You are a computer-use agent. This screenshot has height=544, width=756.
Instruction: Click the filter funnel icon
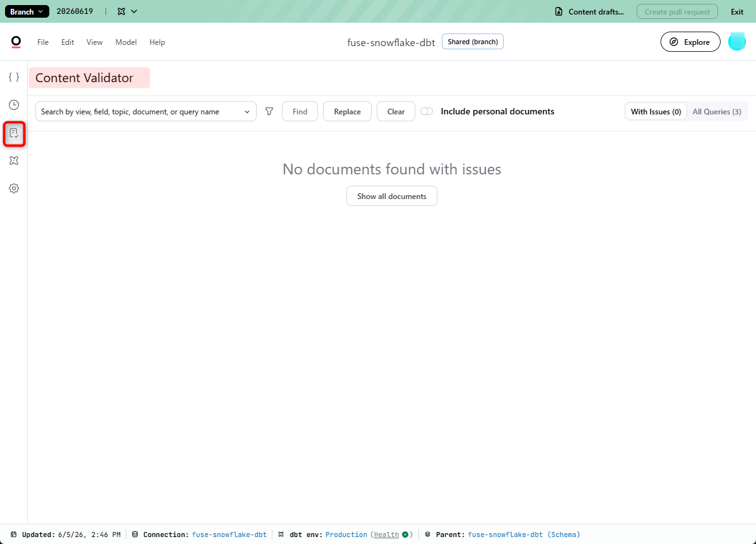pos(269,111)
